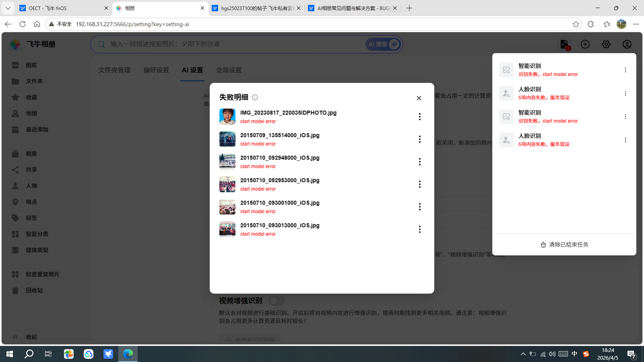Open the browser favorites list icon
The height and width of the screenshot is (362, 644).
tap(607, 24)
